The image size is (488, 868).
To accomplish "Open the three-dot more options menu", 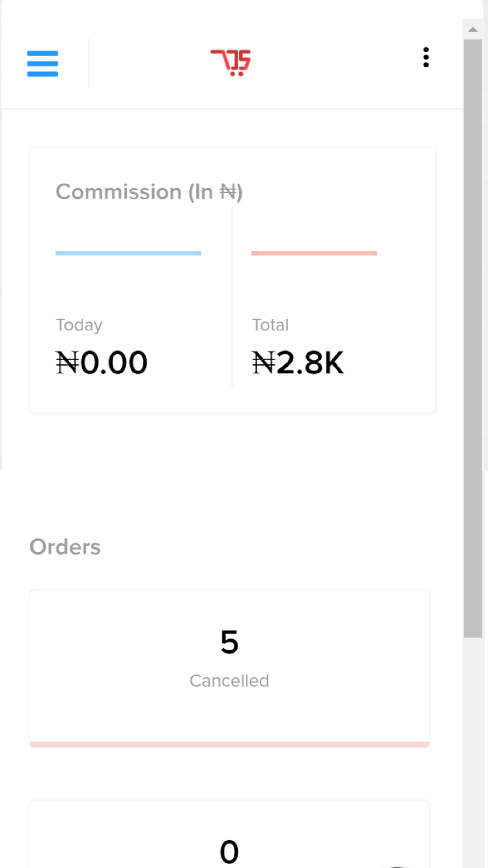I will (426, 58).
